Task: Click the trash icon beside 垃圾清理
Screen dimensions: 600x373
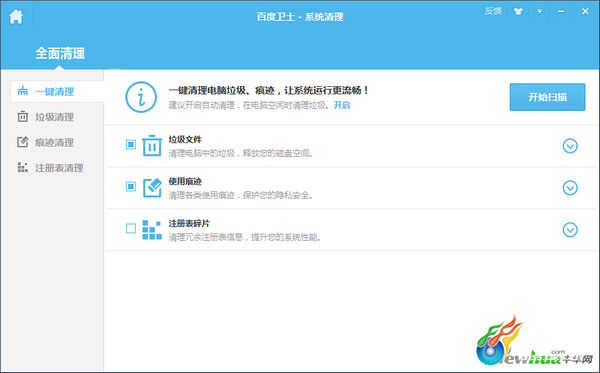Action: (x=23, y=116)
